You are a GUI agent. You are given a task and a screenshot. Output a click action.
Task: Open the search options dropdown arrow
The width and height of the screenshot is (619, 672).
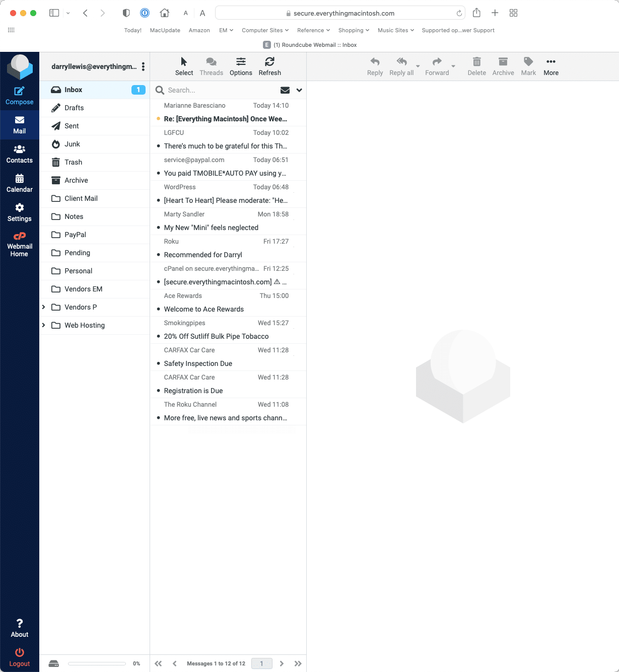tap(299, 90)
